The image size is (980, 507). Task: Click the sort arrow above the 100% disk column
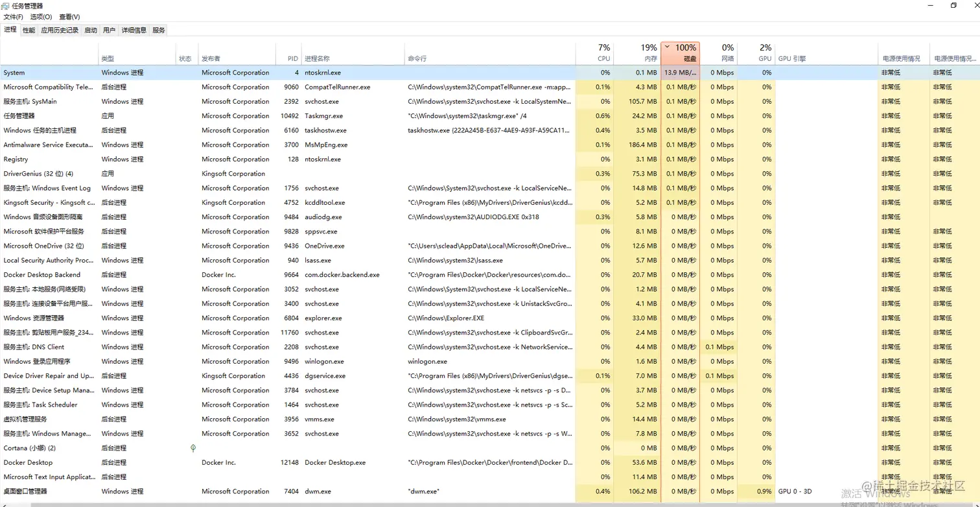(x=667, y=47)
